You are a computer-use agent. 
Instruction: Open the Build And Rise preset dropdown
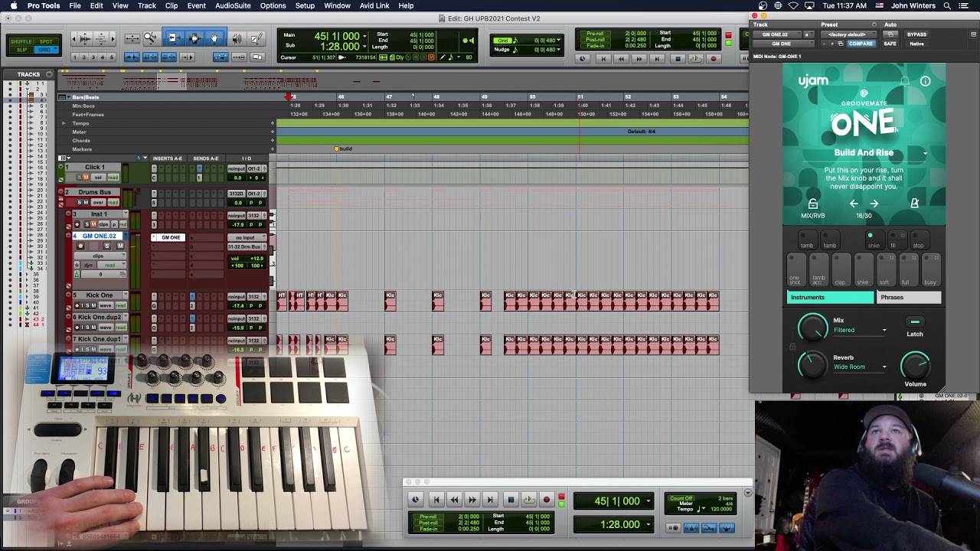point(925,153)
